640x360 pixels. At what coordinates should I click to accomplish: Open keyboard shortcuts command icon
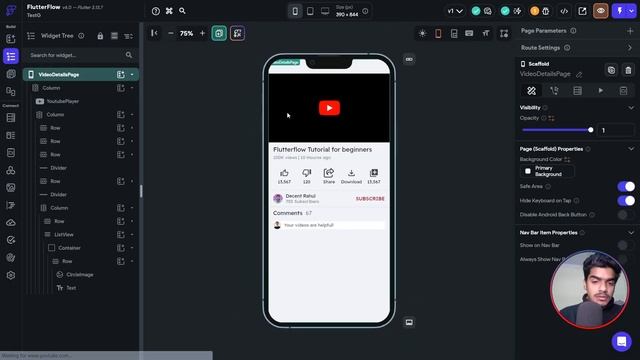pyautogui.click(x=169, y=11)
